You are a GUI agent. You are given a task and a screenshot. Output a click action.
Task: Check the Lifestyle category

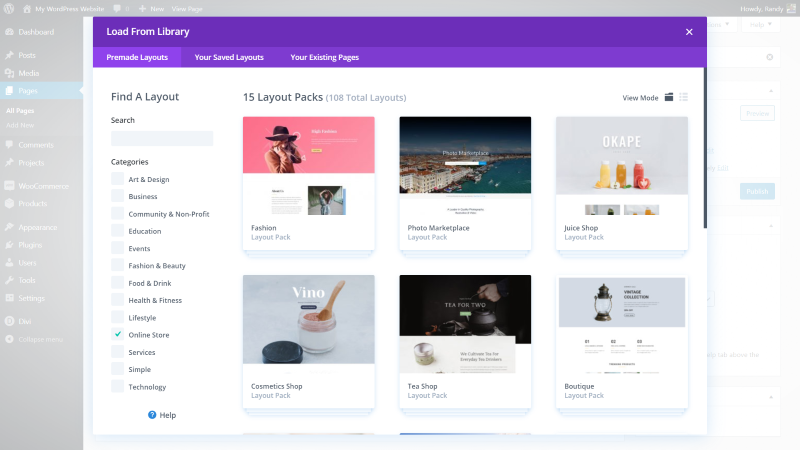[x=117, y=317]
